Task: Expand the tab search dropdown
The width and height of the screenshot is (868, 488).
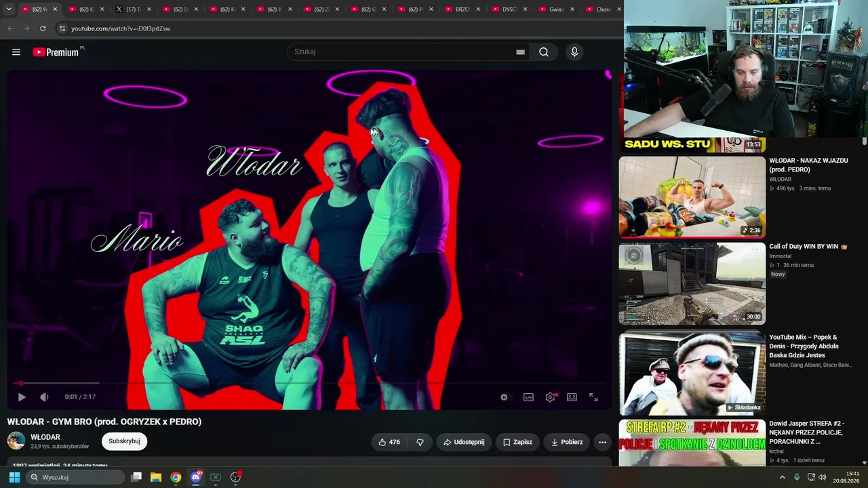Action: pyautogui.click(x=9, y=9)
